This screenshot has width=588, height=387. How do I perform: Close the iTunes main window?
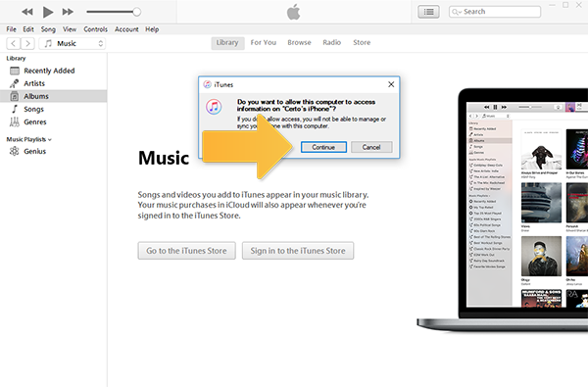tap(579, 5)
